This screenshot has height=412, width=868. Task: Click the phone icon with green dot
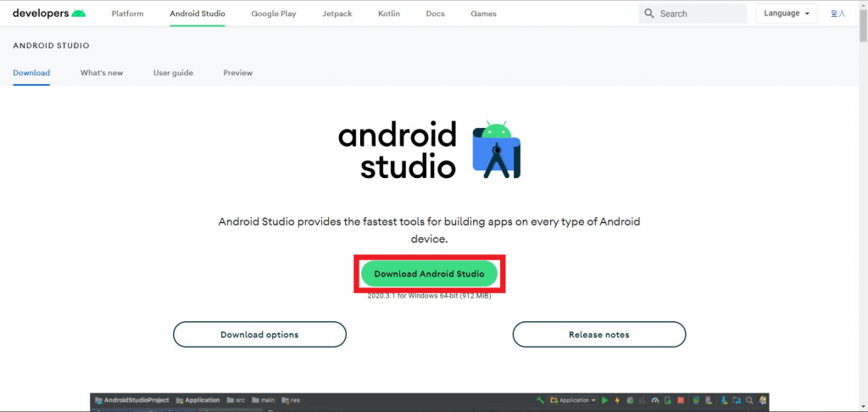click(x=668, y=400)
